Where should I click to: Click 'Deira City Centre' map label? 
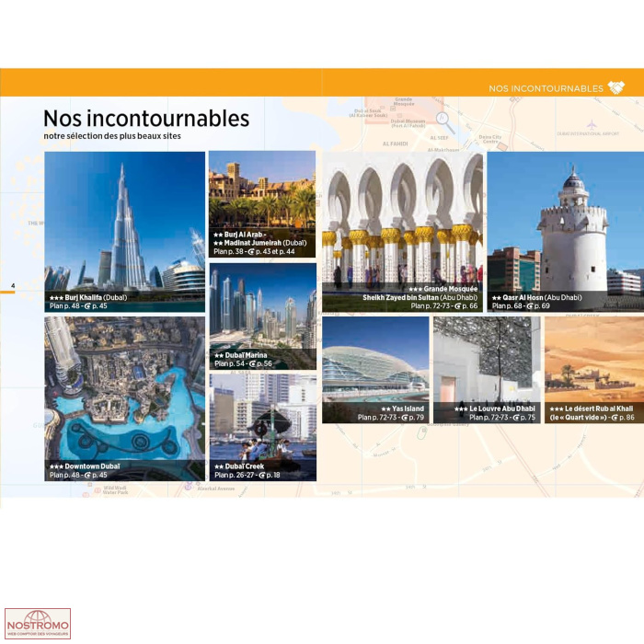click(490, 139)
